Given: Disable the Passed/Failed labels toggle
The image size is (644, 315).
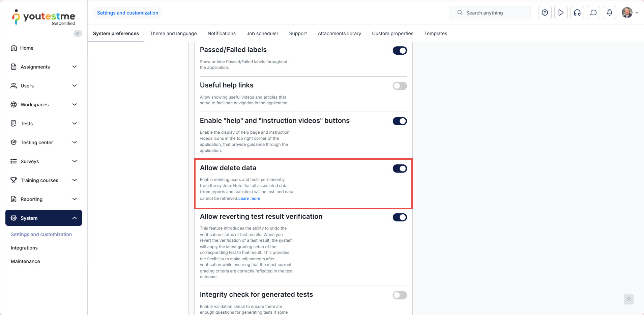Looking at the screenshot, I should (400, 51).
